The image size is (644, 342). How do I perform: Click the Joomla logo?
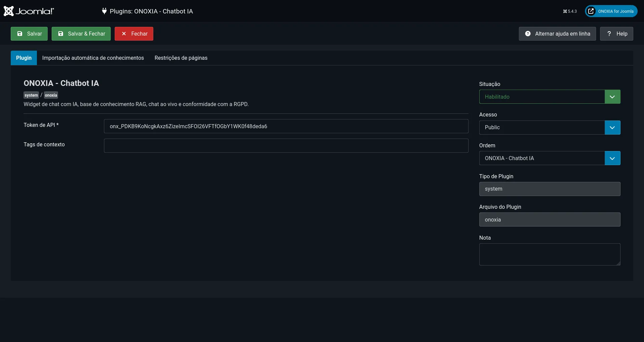pos(29,11)
